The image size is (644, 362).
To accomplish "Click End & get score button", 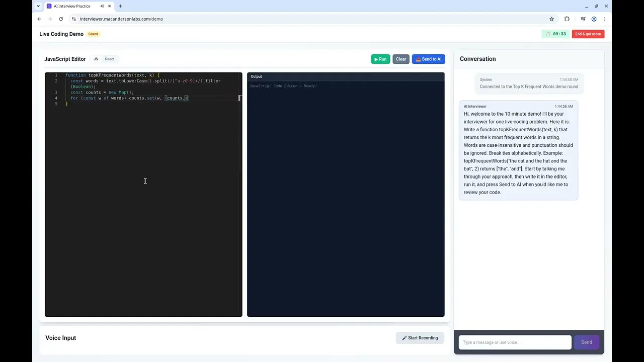I will point(588,34).
